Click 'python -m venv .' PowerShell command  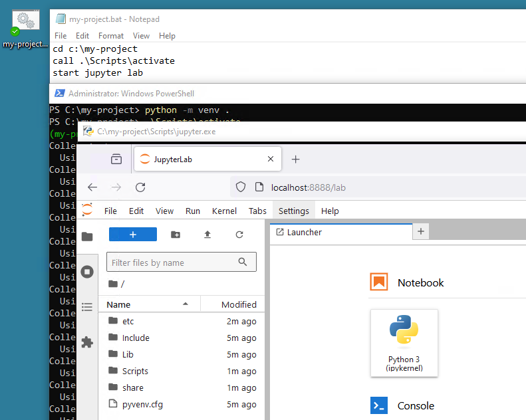tap(187, 110)
